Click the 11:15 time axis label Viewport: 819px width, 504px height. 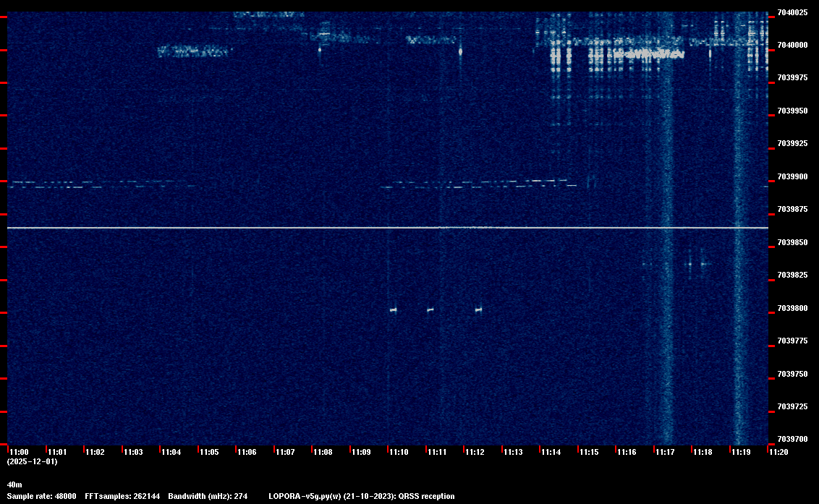click(589, 452)
